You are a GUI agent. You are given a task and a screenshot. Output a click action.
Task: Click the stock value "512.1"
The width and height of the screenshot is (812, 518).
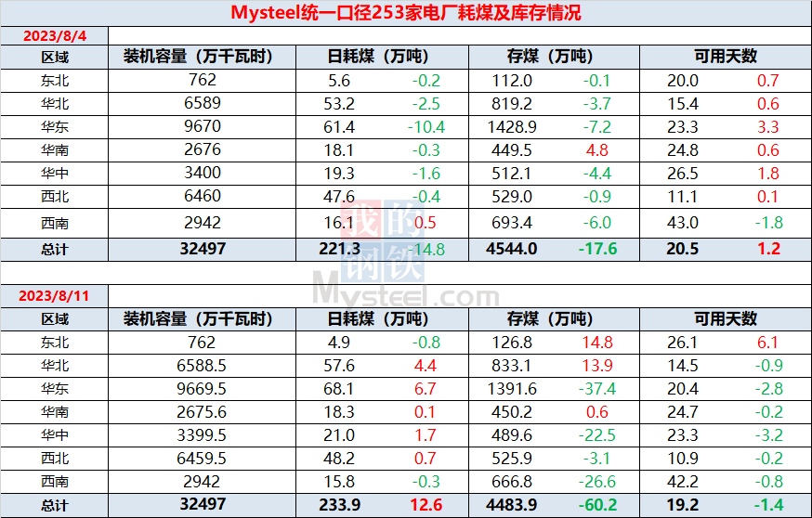point(512,174)
